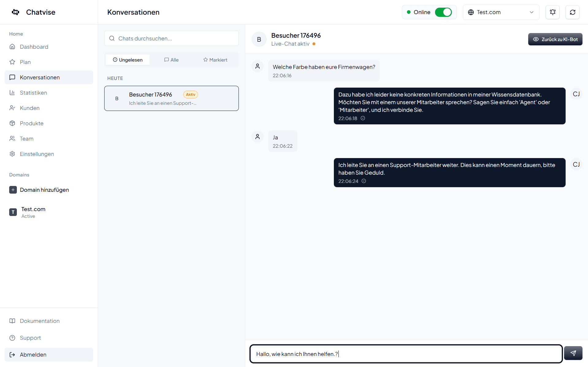Screen dimensions: 588x367
Task: Switch to the Markiert tab
Action: tap(215, 60)
